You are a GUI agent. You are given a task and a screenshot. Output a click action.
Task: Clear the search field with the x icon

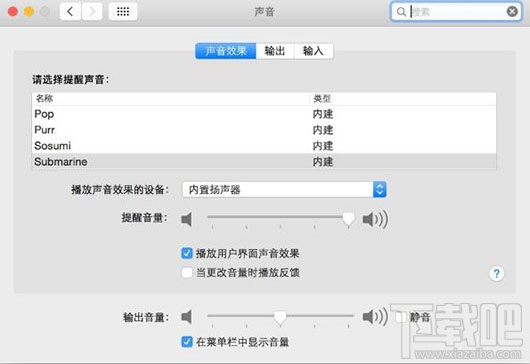click(512, 12)
